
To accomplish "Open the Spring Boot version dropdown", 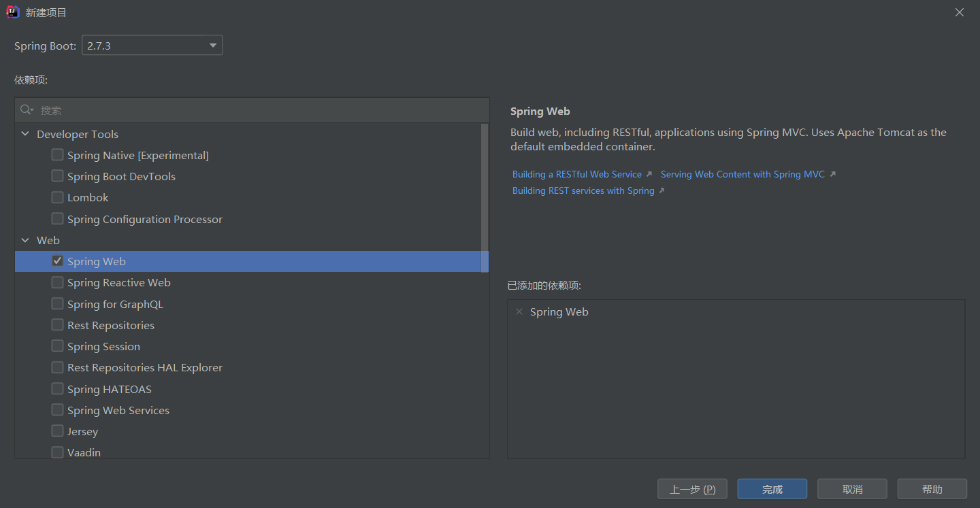I will (152, 46).
